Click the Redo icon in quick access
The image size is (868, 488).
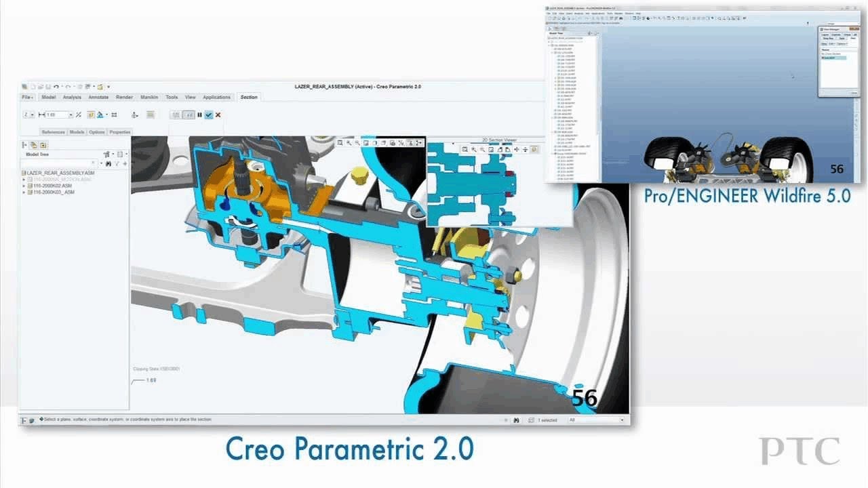(68, 87)
